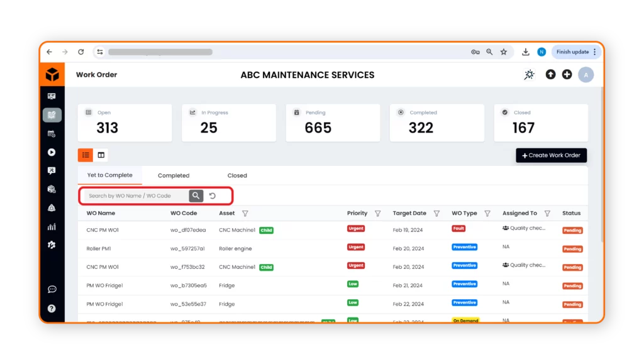Click Create Work Order button
The width and height of the screenshot is (644, 362).
click(551, 155)
